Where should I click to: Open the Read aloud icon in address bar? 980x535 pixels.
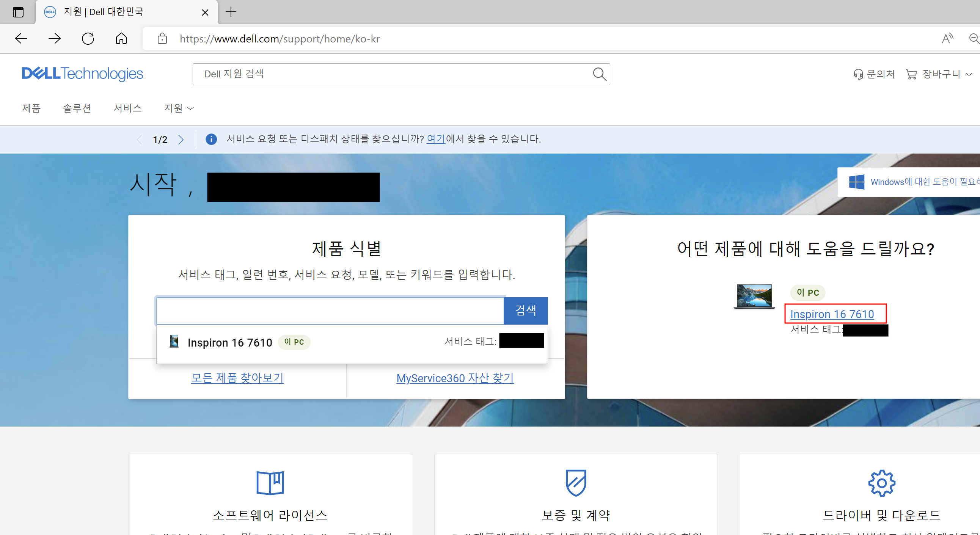point(947,39)
